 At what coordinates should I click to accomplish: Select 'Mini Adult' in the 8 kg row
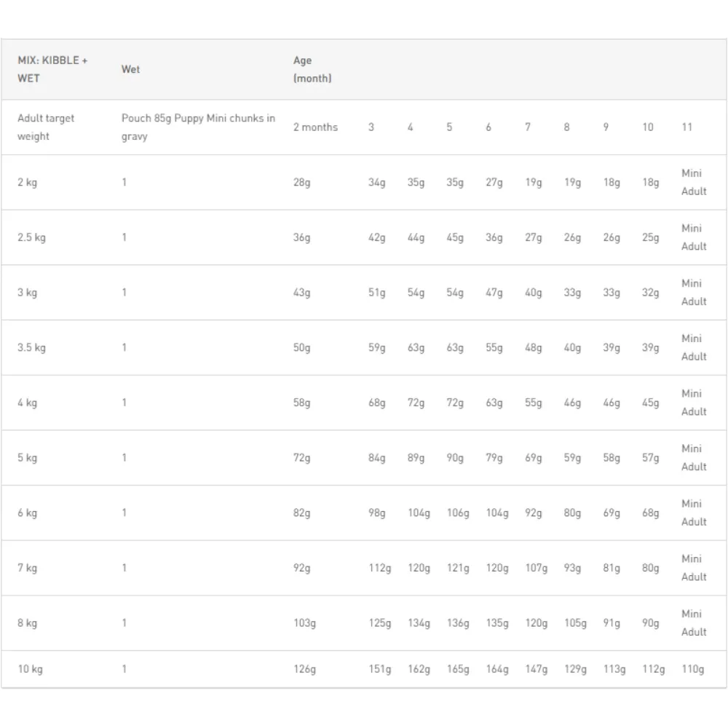[694, 622]
